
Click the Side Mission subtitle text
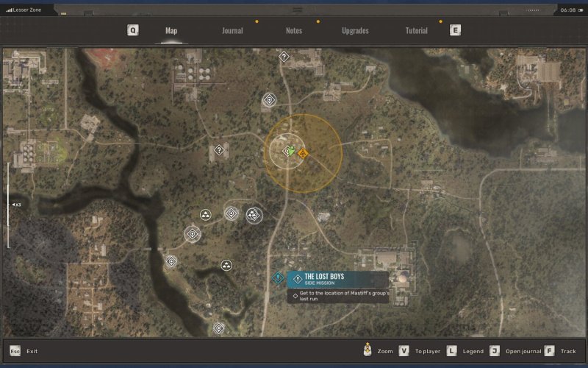(x=320, y=283)
